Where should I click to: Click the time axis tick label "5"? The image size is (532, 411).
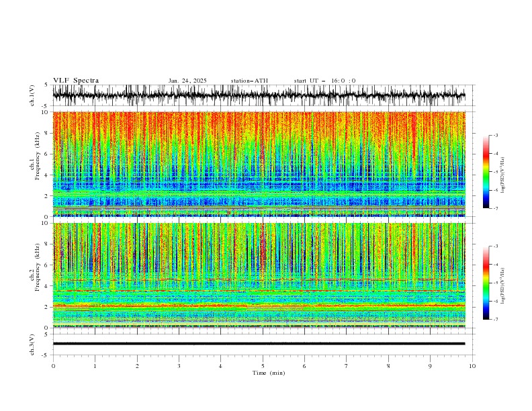pos(263,366)
